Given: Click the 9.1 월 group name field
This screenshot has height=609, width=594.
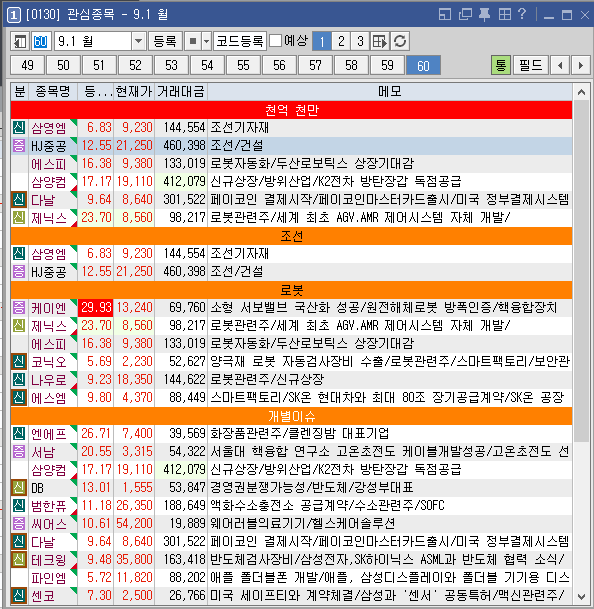Looking at the screenshot, I should 92,41.
